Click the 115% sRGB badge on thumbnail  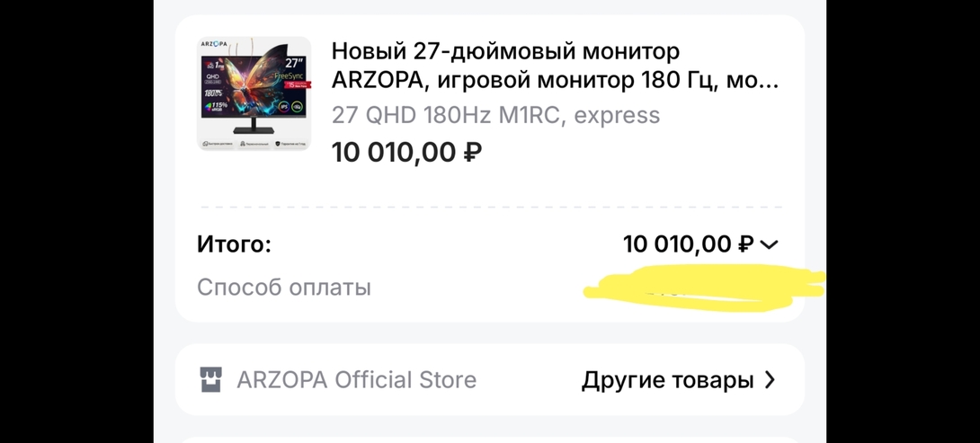[x=217, y=106]
